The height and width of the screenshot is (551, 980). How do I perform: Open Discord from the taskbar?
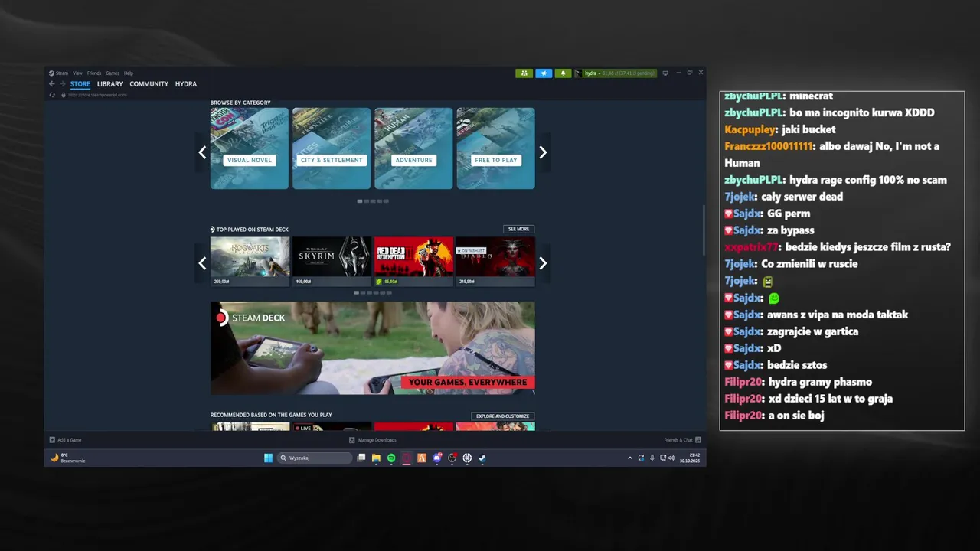(437, 458)
